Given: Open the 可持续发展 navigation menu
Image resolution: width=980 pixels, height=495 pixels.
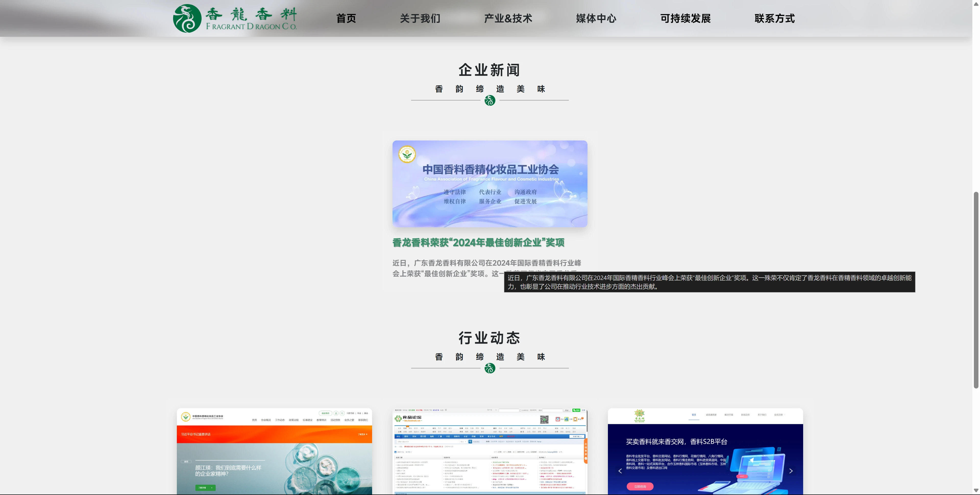Looking at the screenshot, I should 685,18.
